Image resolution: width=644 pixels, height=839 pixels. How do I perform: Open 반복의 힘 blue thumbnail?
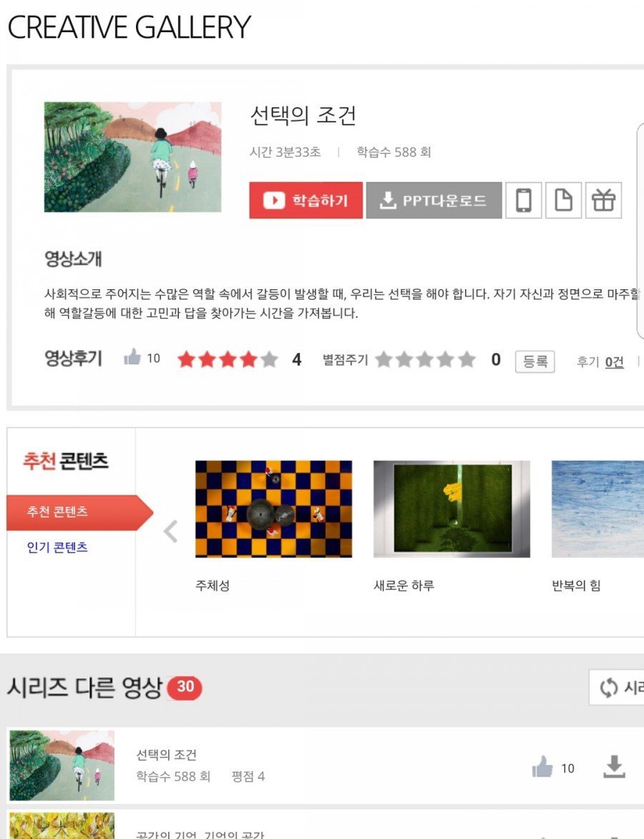597,509
